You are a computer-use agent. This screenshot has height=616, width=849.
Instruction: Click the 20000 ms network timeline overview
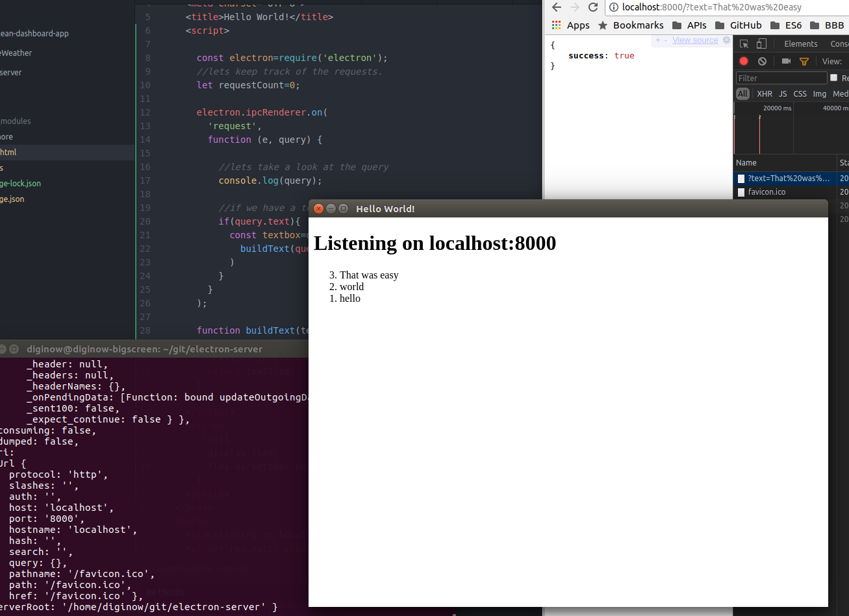(778, 108)
